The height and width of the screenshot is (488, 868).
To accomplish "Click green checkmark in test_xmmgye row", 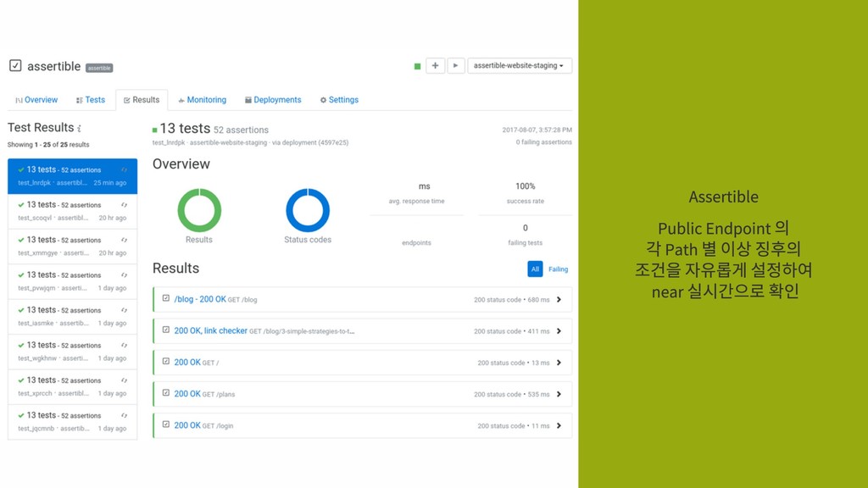I will click(x=21, y=240).
